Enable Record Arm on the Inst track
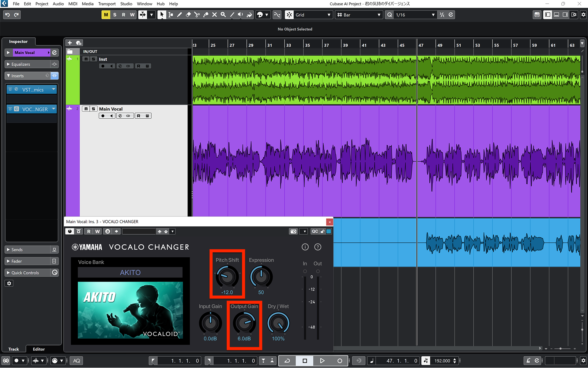The image size is (588, 368). click(103, 66)
